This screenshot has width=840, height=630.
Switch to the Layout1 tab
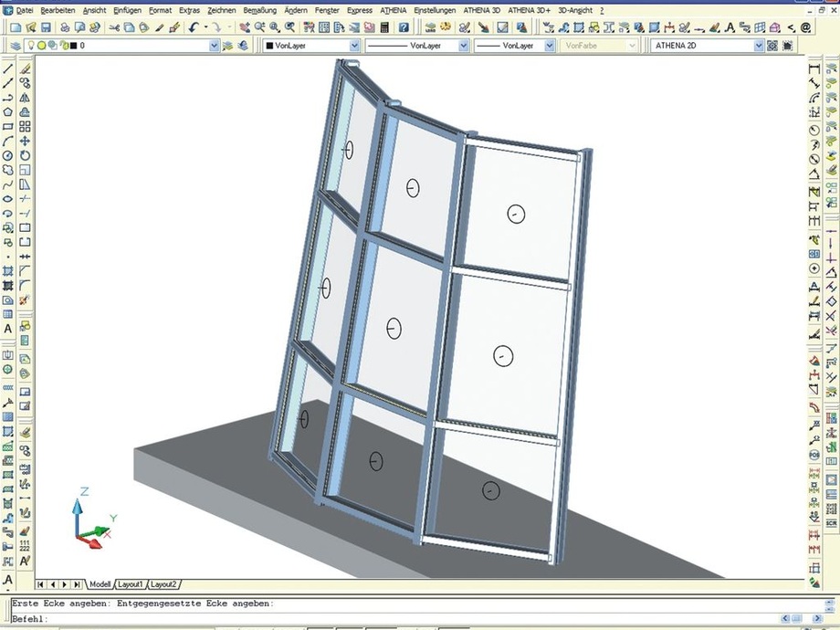pyautogui.click(x=131, y=583)
